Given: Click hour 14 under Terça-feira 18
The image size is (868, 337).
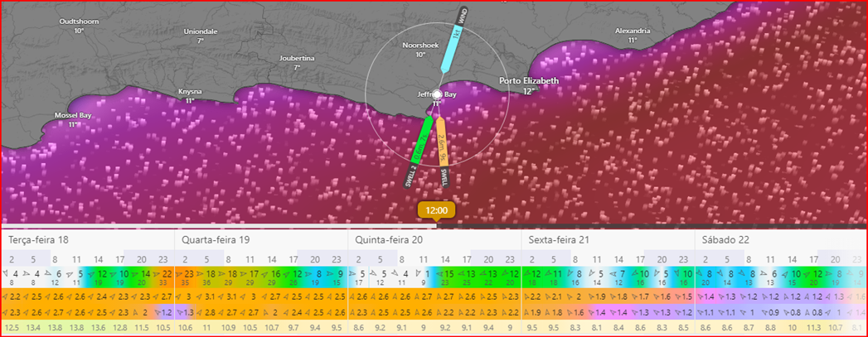Looking at the screenshot, I should tap(98, 258).
